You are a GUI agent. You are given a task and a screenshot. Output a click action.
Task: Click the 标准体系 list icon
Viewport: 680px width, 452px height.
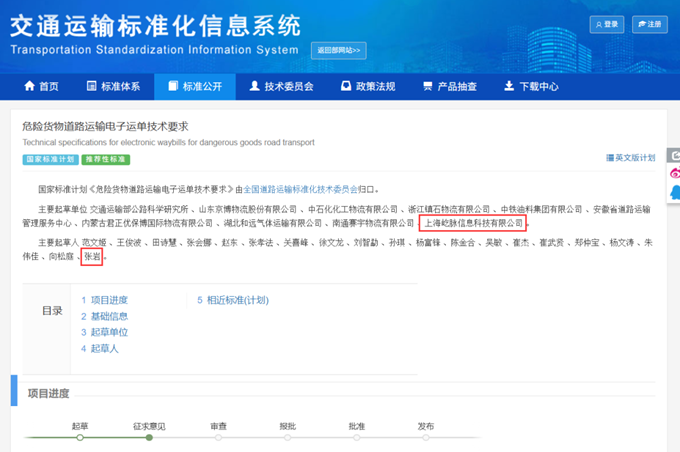point(92,86)
